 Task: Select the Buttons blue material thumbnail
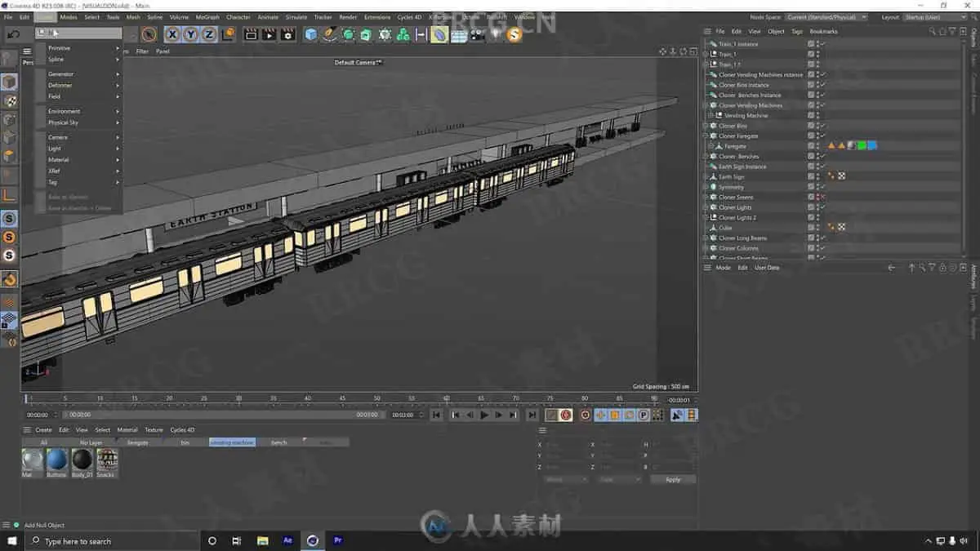click(56, 460)
